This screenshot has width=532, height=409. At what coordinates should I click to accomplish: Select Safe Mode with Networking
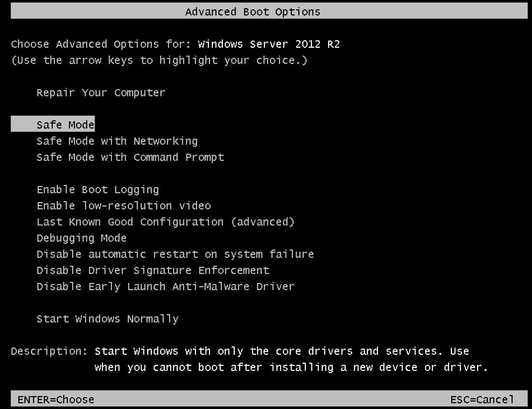[x=117, y=141]
